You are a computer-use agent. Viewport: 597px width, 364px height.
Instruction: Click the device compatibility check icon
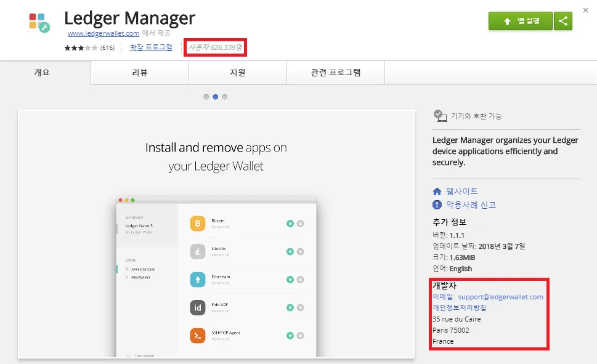(x=440, y=116)
